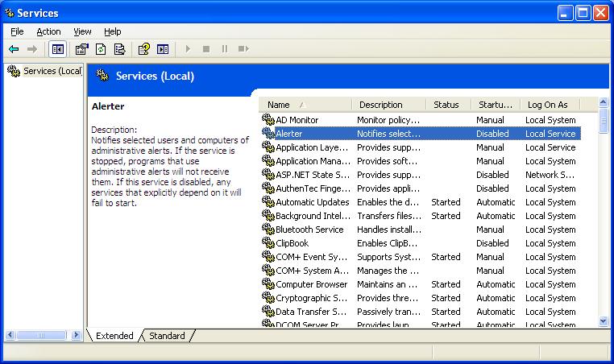Click Started status of Automatic Updates
Image resolution: width=614 pixels, height=364 pixels.
pos(446,202)
